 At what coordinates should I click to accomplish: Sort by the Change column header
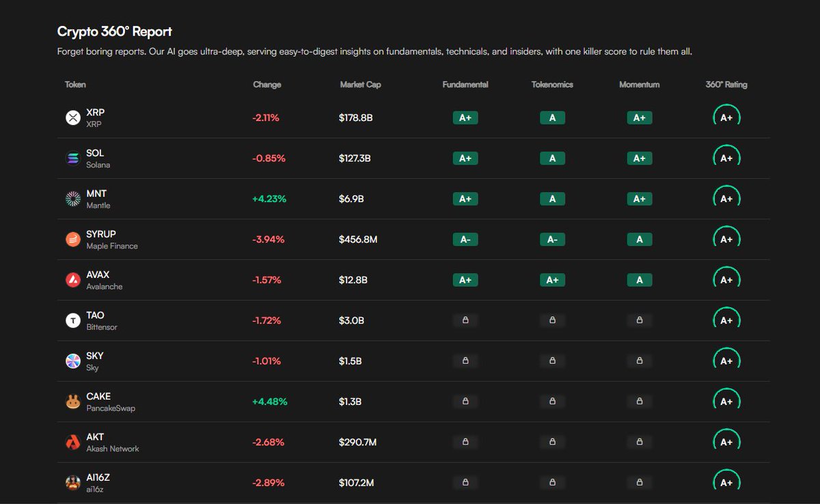point(267,85)
